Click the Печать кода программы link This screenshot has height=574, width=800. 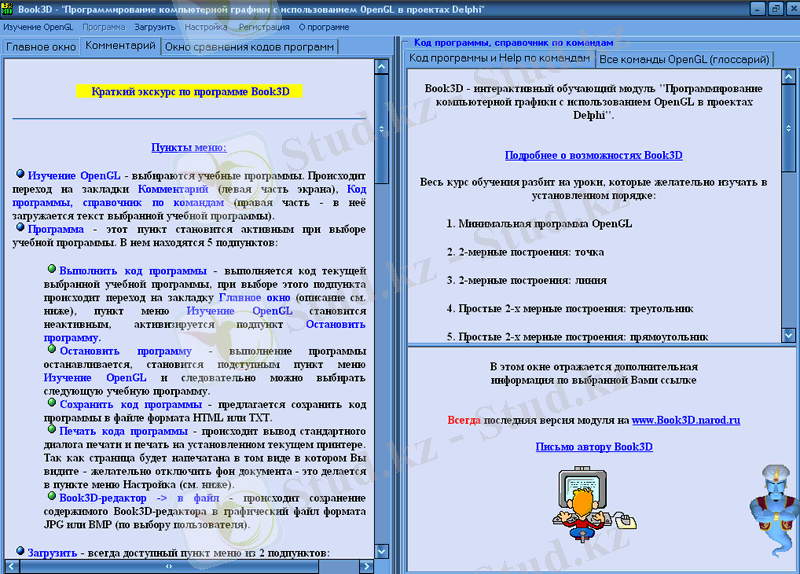point(123,431)
